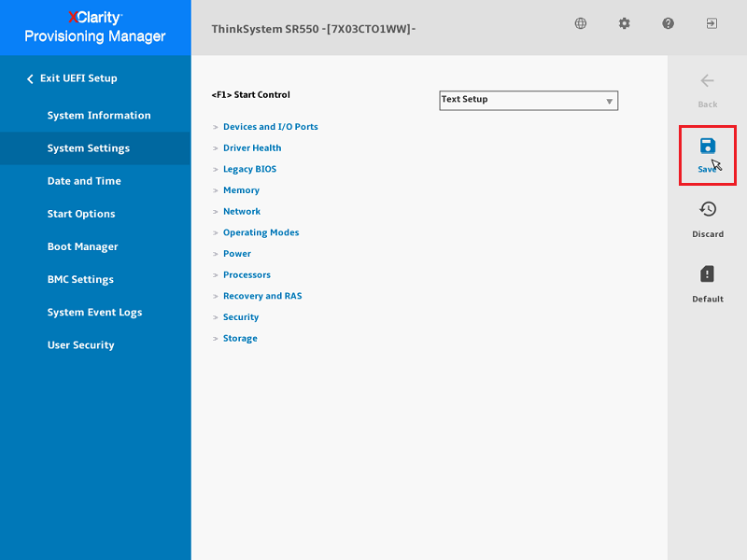Click the Save floppy disk icon

[x=708, y=146]
